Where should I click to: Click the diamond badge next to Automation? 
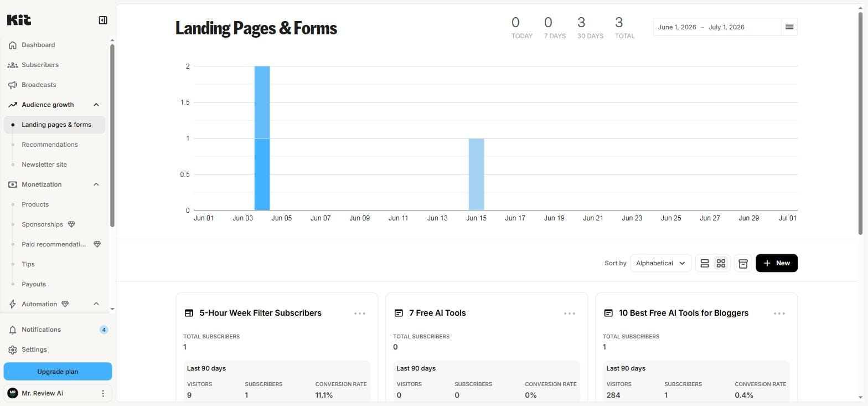(x=65, y=304)
